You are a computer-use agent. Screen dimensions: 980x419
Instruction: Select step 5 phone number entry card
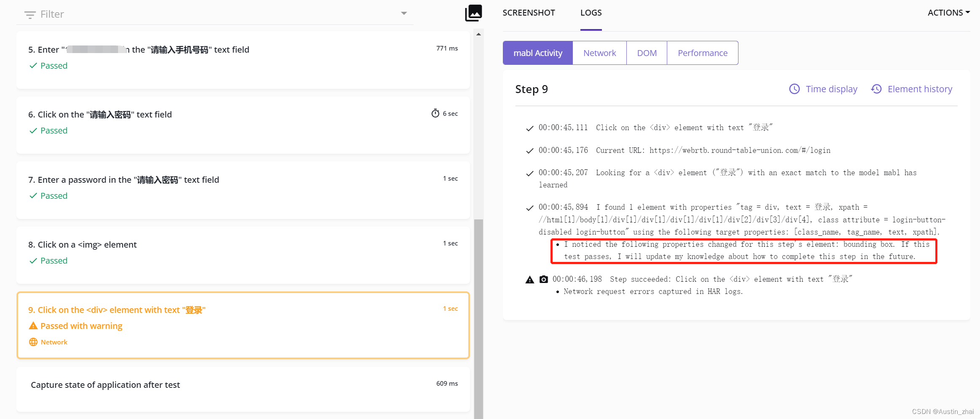[243, 60]
